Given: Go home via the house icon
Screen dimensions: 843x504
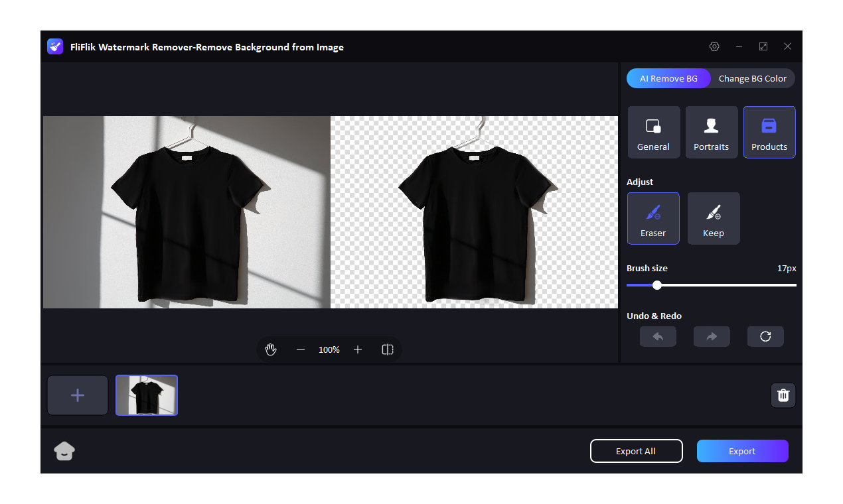Looking at the screenshot, I should coord(64,451).
